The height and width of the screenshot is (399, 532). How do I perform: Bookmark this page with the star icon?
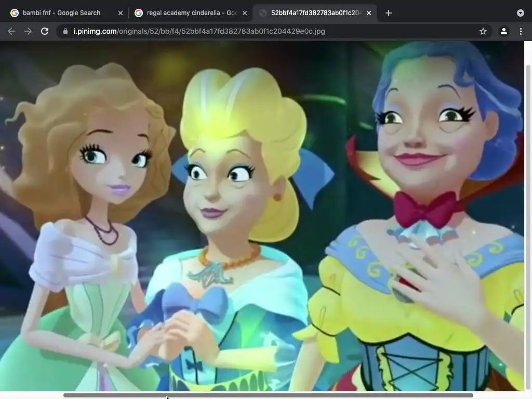(x=483, y=31)
